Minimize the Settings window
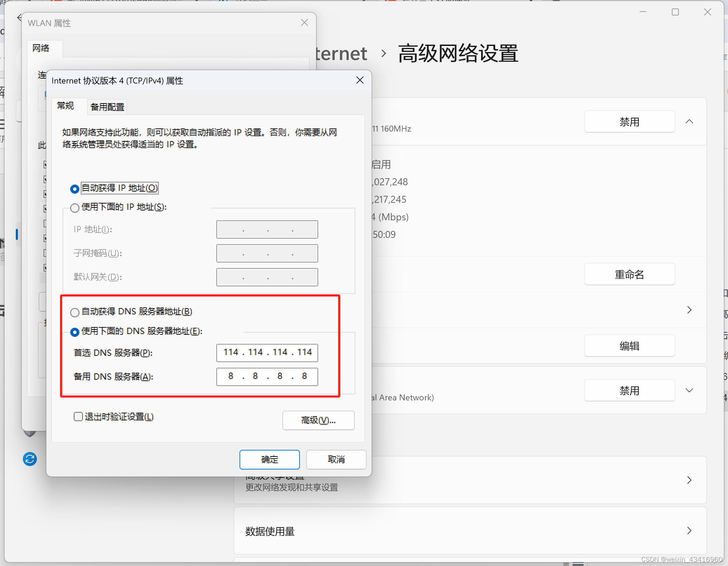The image size is (728, 566). click(x=643, y=12)
